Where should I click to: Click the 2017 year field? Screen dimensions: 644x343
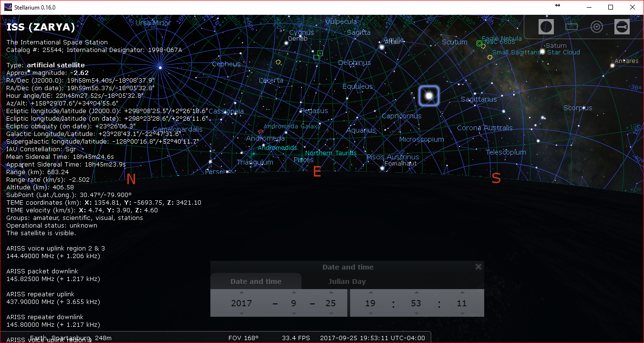241,303
